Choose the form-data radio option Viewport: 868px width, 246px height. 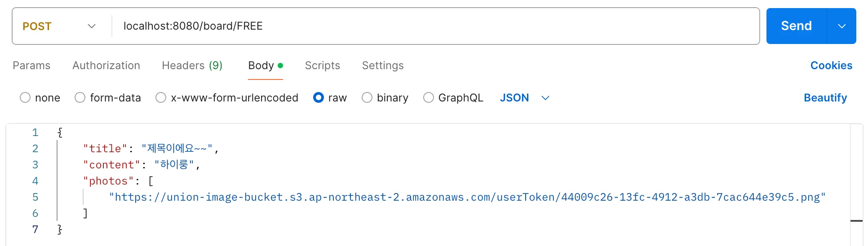click(80, 98)
